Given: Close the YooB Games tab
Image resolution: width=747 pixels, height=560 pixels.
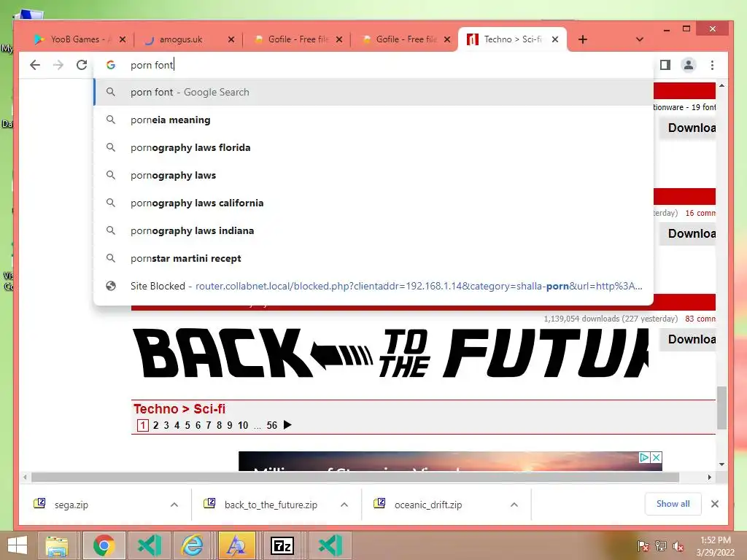Looking at the screenshot, I should tap(123, 39).
